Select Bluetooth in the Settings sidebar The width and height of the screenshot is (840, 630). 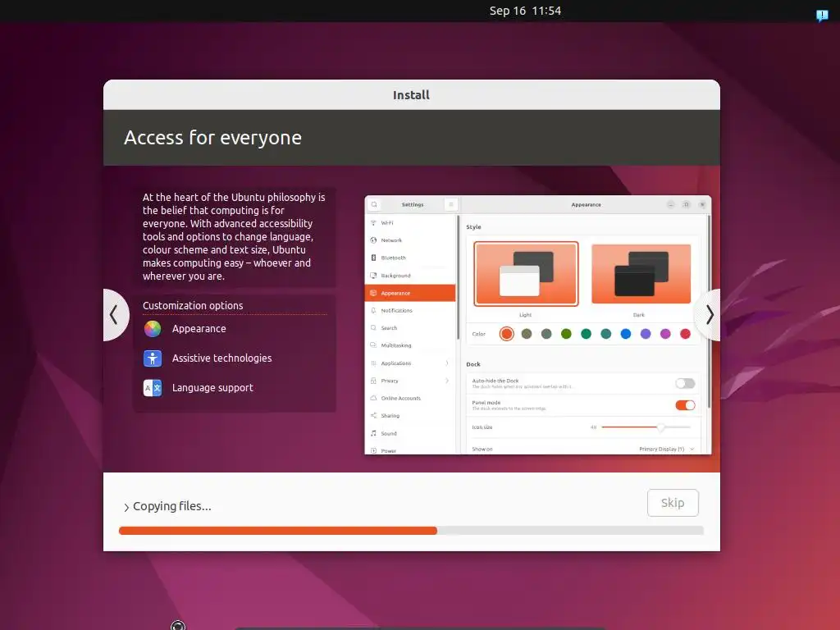[x=410, y=258]
